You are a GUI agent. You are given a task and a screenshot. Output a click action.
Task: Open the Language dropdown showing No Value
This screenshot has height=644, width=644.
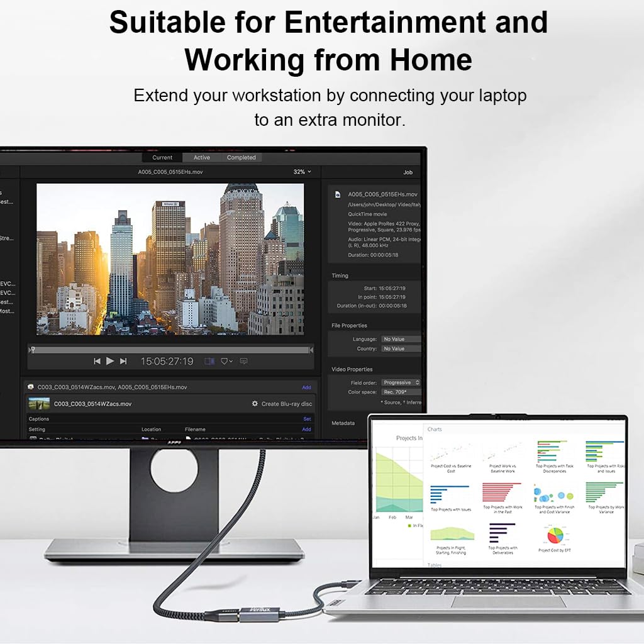(401, 339)
